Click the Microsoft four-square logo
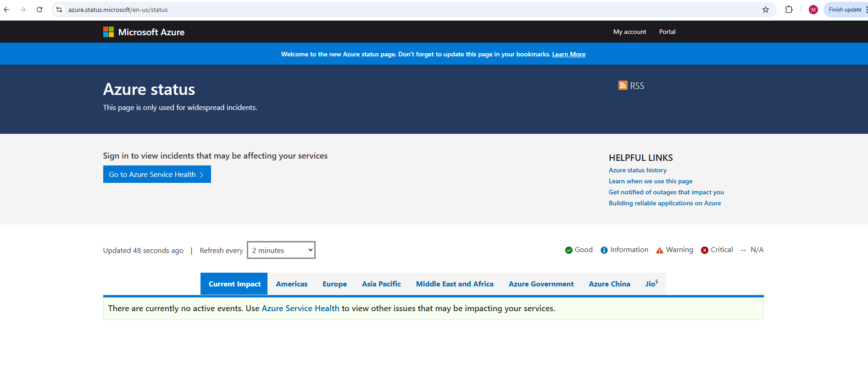 108,32
